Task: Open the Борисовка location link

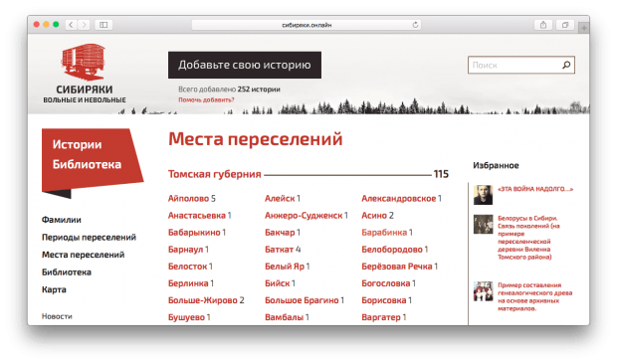Action: pyautogui.click(x=384, y=300)
